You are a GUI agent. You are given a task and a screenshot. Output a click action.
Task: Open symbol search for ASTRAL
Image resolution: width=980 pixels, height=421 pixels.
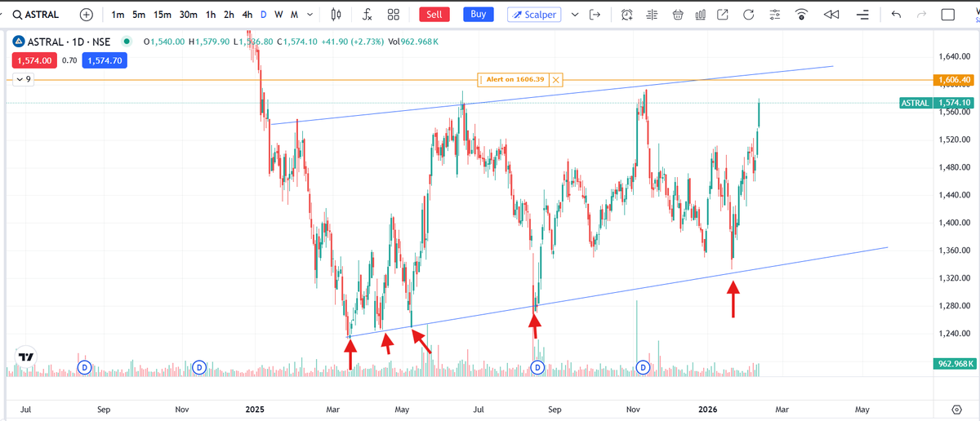click(x=37, y=15)
